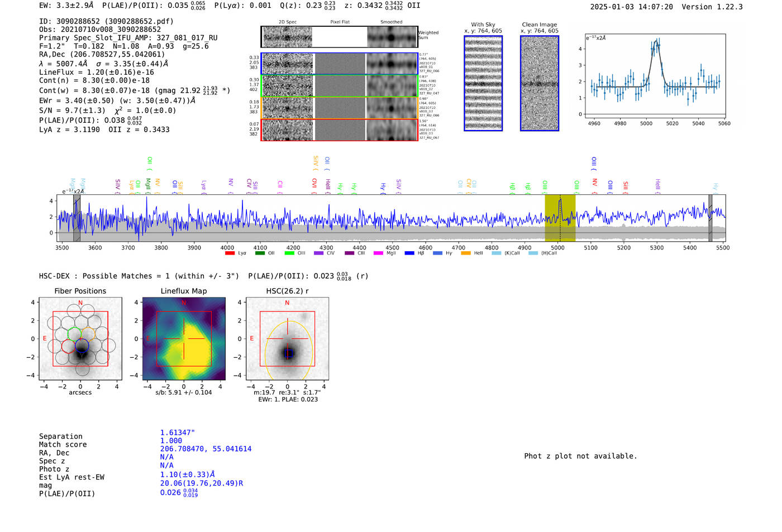Screen dimensions: 782x532
Task: Select the S/N = 9.7(±1.3) line
Action: [x=108, y=110]
